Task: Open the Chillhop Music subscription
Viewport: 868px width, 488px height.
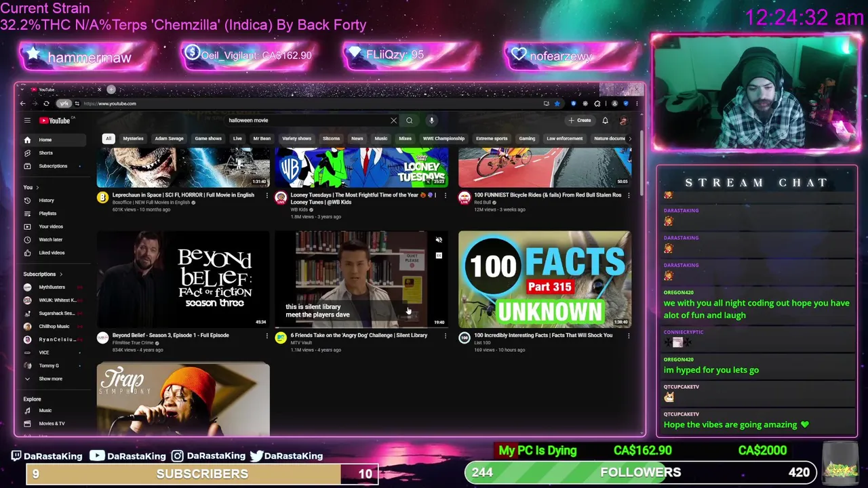Action: click(x=53, y=327)
